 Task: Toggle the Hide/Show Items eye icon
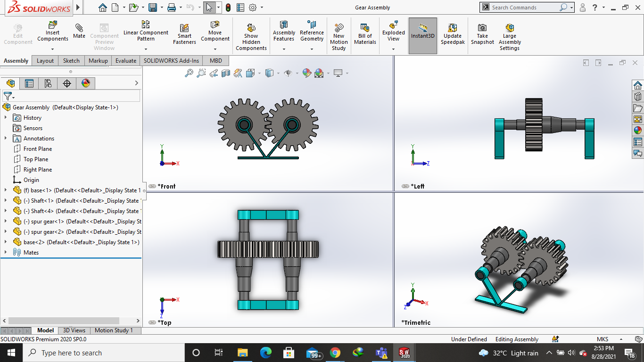pos(288,73)
